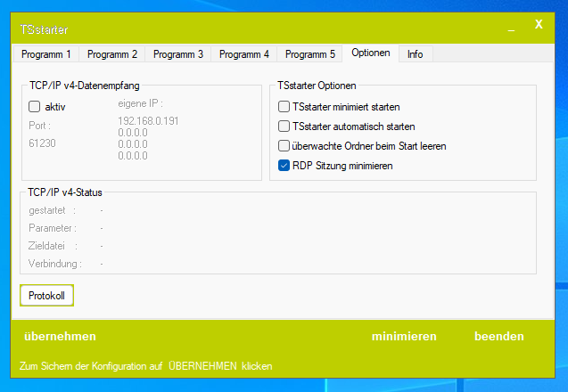
Task: Click übernehmen to save configuration
Action: point(60,336)
